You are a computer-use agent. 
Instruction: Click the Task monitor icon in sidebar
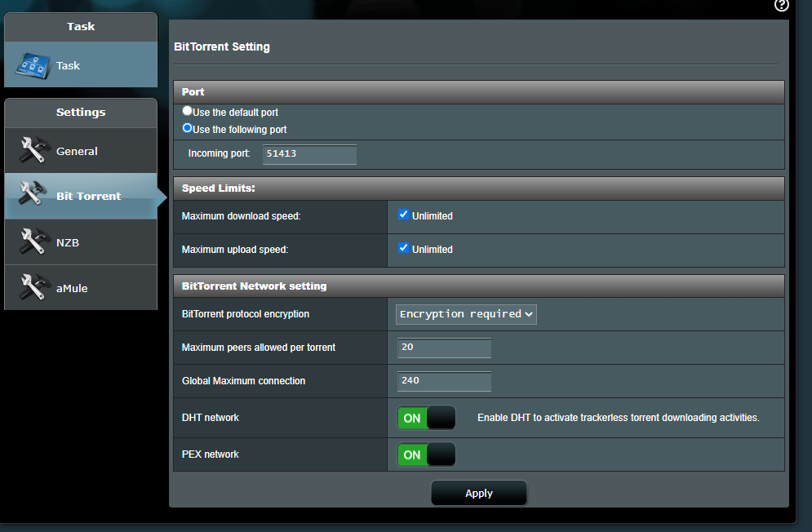(33, 66)
